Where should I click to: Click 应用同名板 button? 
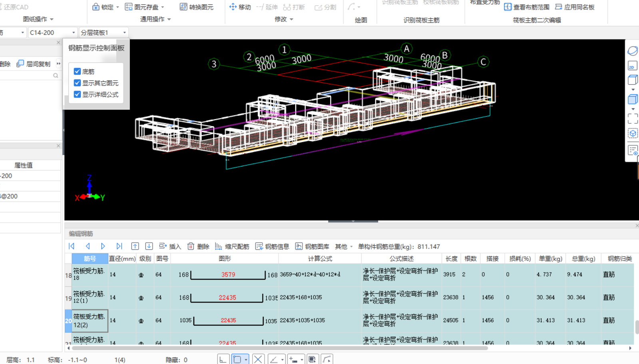(575, 7)
